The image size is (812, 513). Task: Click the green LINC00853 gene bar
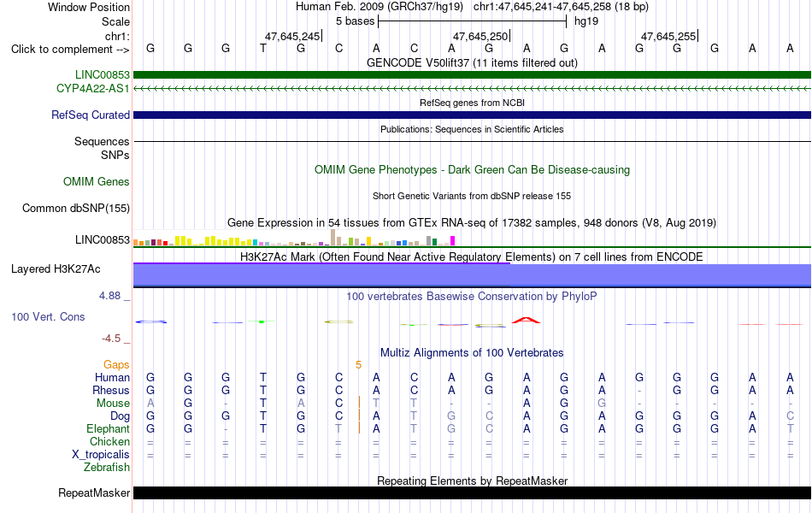tap(472, 75)
